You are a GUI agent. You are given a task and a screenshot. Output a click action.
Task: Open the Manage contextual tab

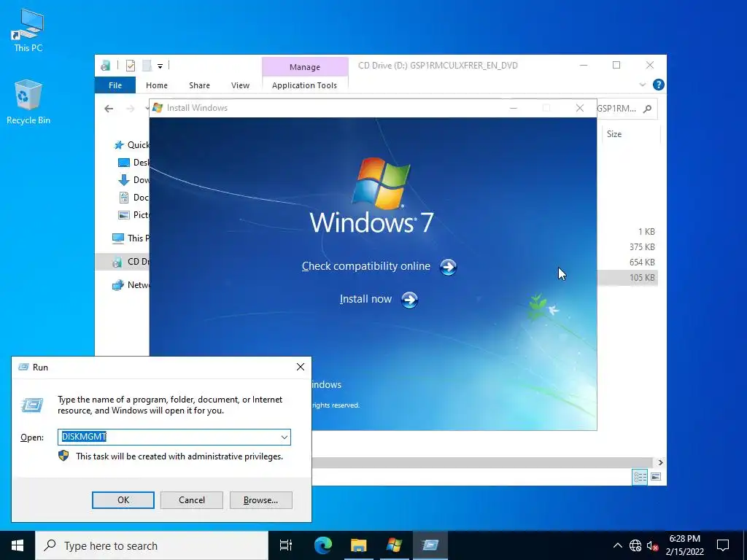[x=305, y=66]
